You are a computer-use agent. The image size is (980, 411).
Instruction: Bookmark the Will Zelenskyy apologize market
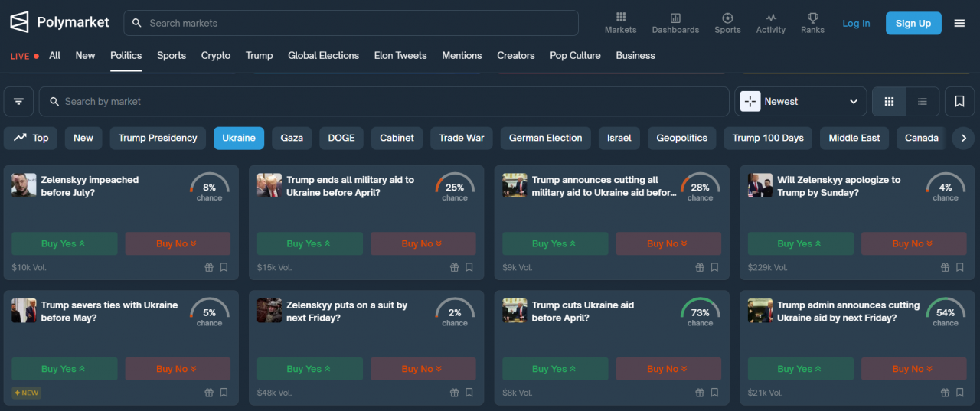(960, 267)
